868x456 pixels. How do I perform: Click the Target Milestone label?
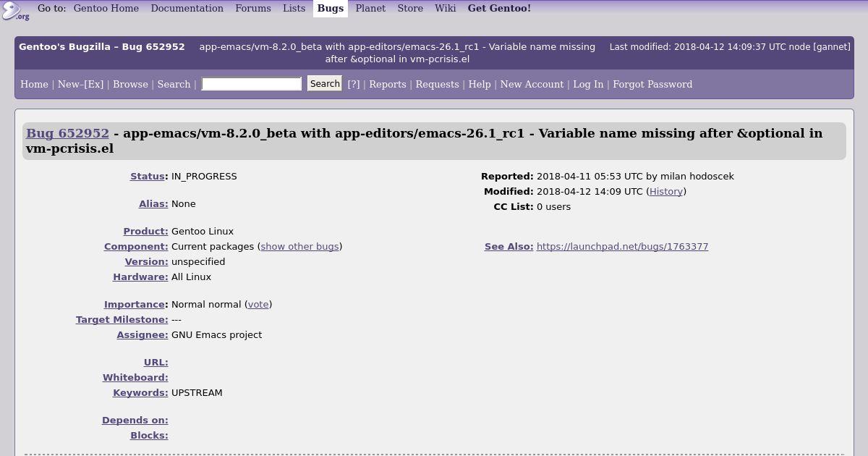click(x=122, y=319)
